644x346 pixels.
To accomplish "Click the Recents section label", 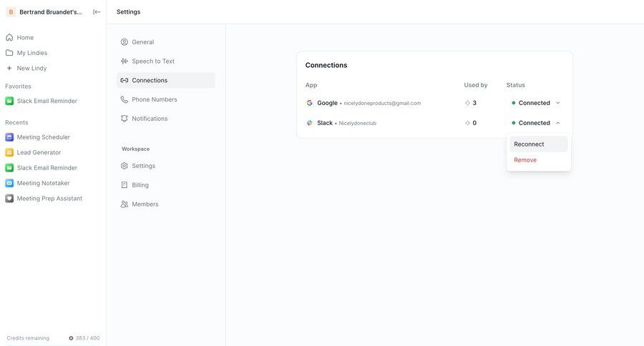I will tap(16, 122).
